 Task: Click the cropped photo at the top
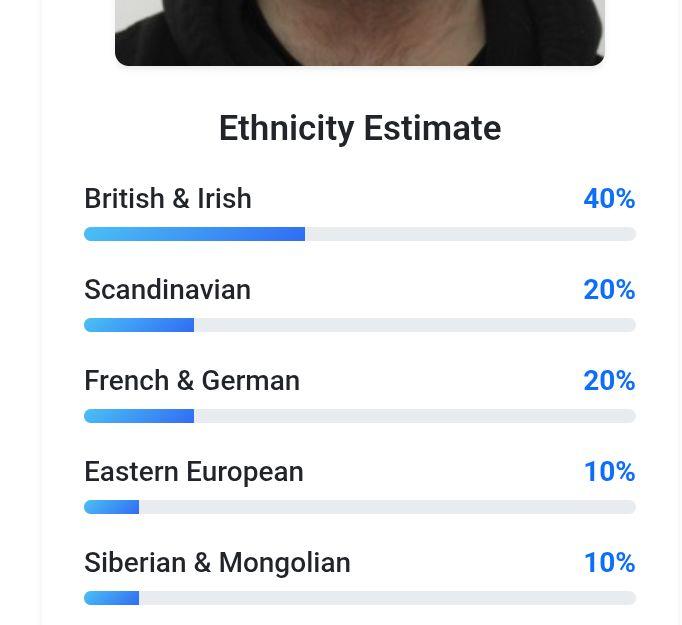pos(360,31)
